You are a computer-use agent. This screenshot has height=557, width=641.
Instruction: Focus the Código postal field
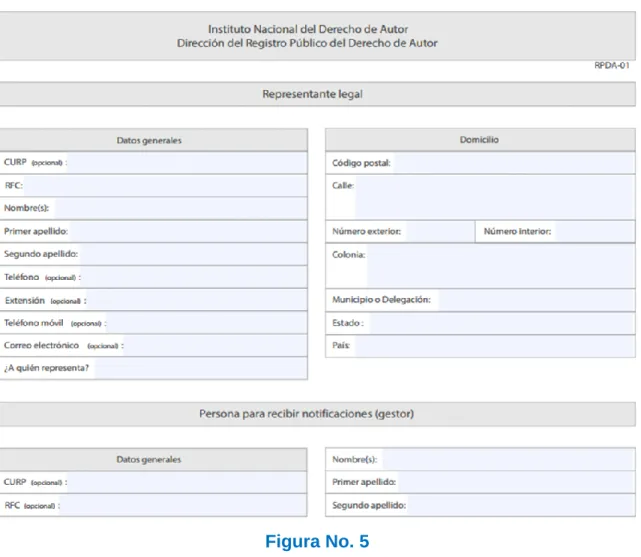[x=514, y=163]
